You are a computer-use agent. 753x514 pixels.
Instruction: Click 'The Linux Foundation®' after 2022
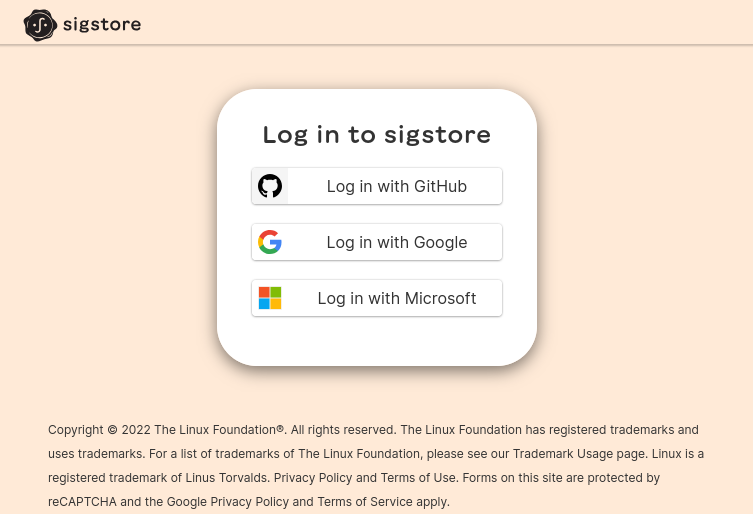tap(219, 430)
